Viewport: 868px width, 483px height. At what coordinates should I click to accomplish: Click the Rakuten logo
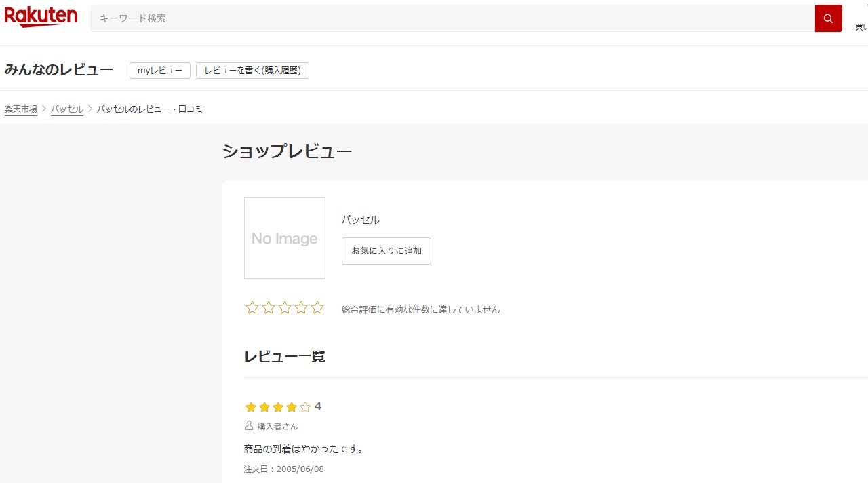tap(41, 18)
